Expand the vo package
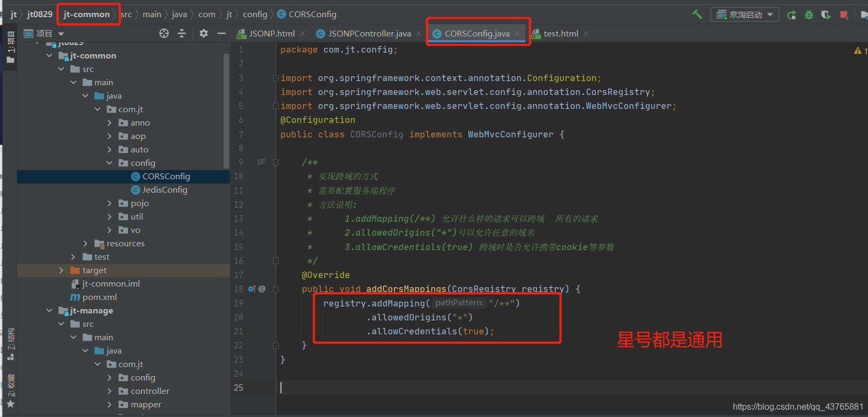Viewport: 868px width, 417px height. [109, 230]
